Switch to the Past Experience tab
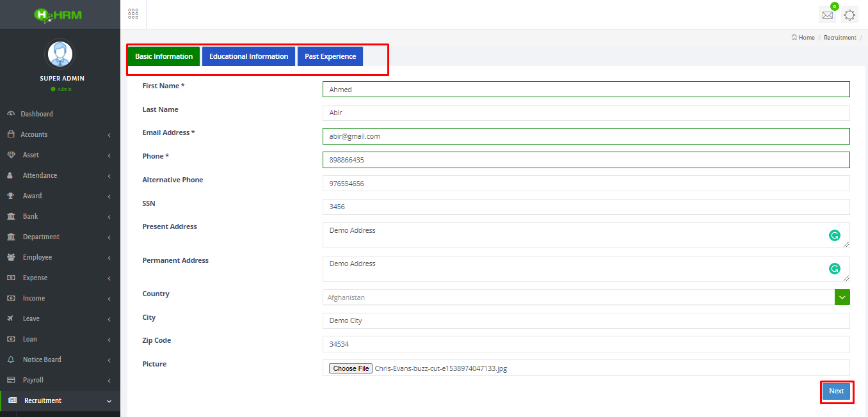 pos(330,56)
